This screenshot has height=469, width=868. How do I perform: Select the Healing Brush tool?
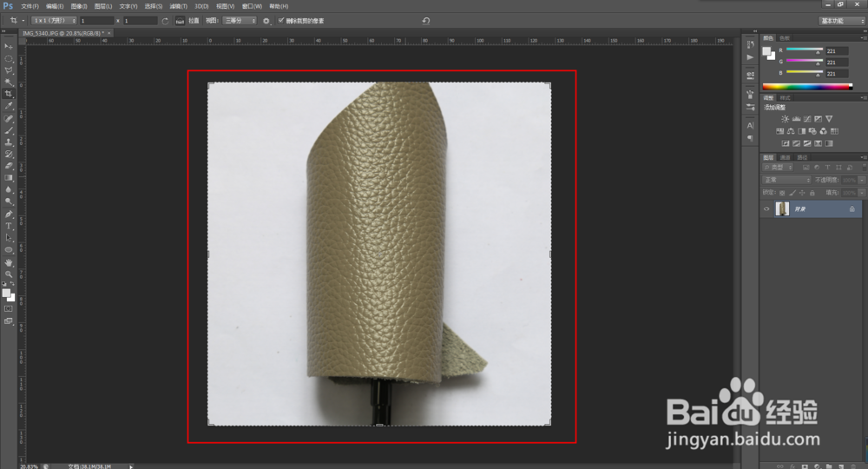pyautogui.click(x=9, y=118)
